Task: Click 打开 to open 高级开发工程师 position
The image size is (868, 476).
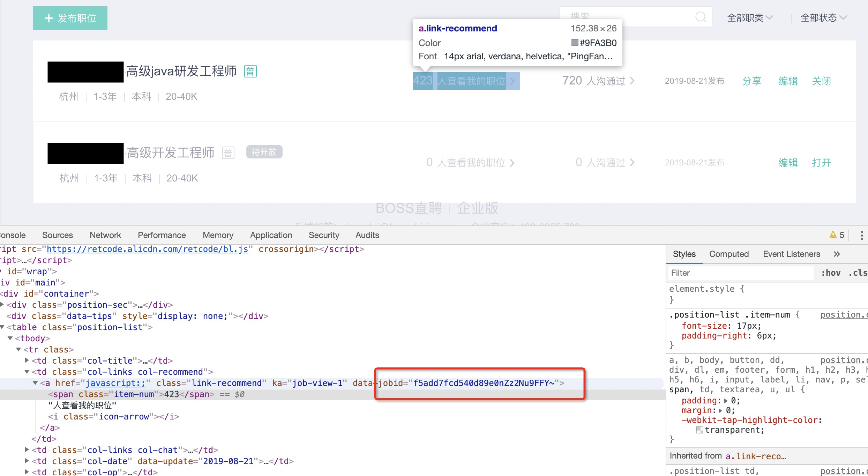Action: [821, 163]
